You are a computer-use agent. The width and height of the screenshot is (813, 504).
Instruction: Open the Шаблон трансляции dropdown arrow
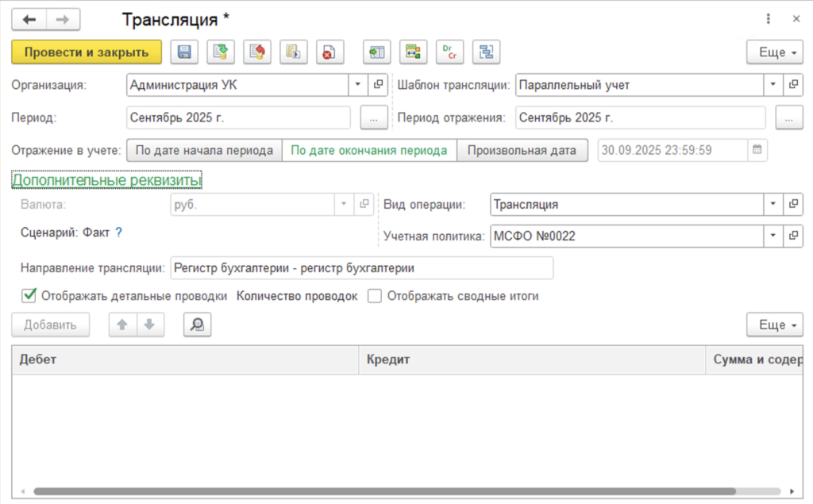pos(773,84)
